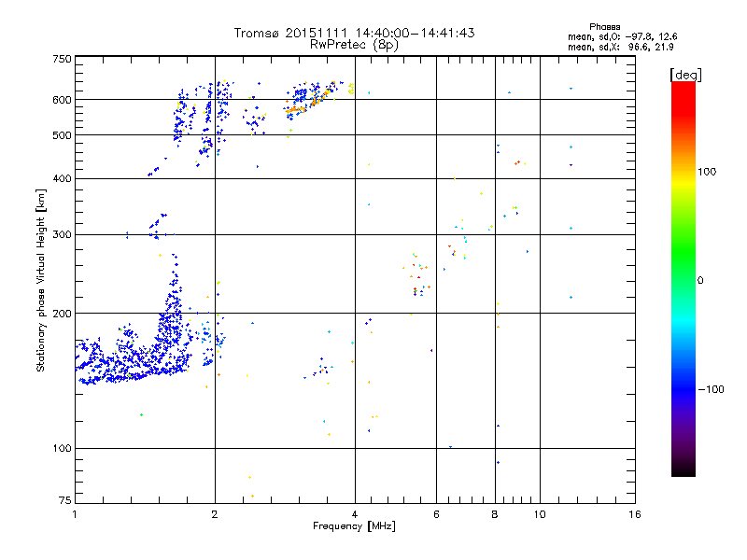
Task: Click the "[deg]" colorbar unit label
Action: point(685,75)
